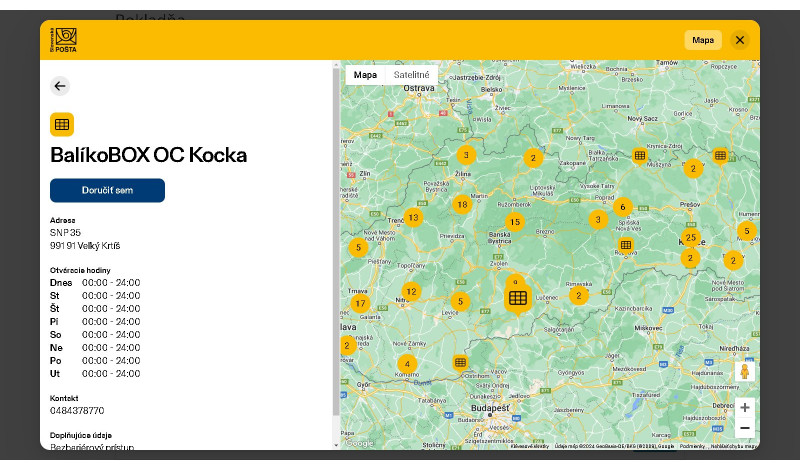Switch map view to Satelitné
Image resolution: width=800 pixels, height=470 pixels.
pyautogui.click(x=411, y=75)
